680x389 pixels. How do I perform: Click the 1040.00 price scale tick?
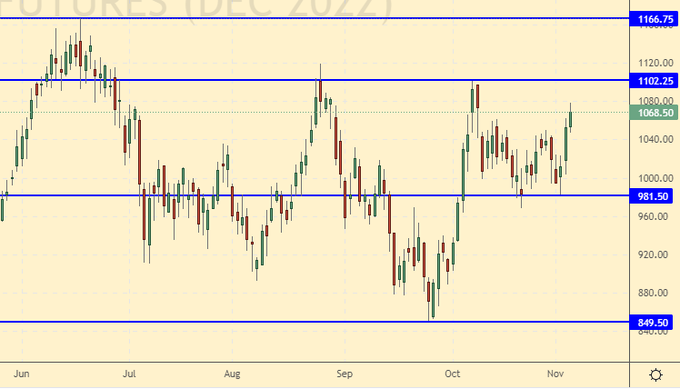(x=656, y=140)
